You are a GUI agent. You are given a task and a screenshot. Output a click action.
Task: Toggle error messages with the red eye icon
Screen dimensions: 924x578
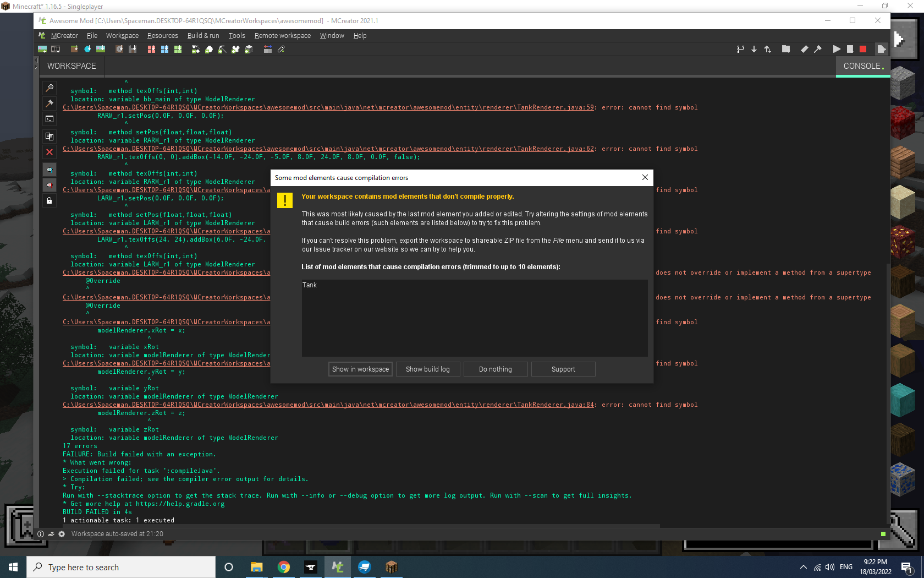coord(49,185)
